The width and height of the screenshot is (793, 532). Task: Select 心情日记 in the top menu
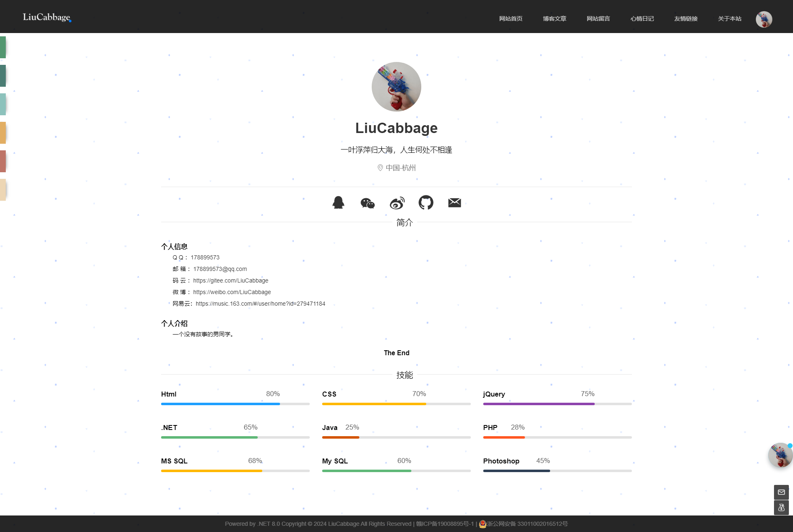[x=642, y=19]
